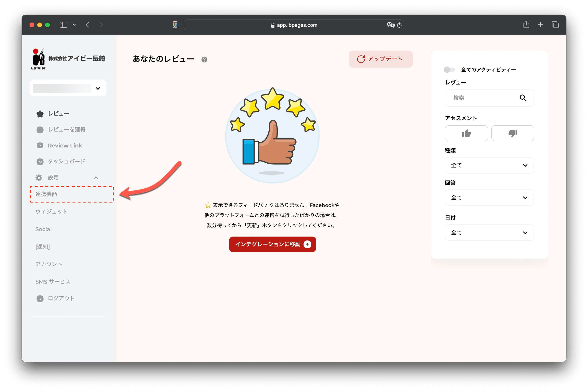This screenshot has height=391, width=588.
Task: Toggle the 全てのアクティビティー switch
Action: tap(449, 70)
